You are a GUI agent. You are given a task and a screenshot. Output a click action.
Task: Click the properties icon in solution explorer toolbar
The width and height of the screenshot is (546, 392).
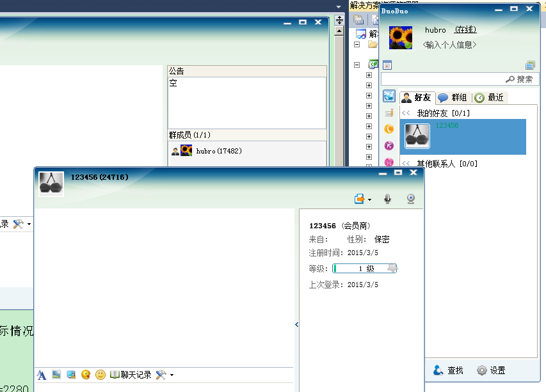click(358, 20)
